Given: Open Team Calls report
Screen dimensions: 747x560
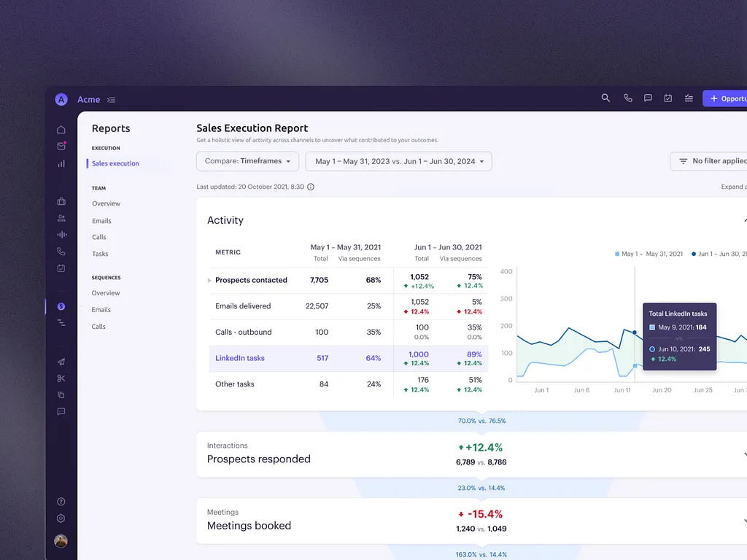Looking at the screenshot, I should click(99, 237).
